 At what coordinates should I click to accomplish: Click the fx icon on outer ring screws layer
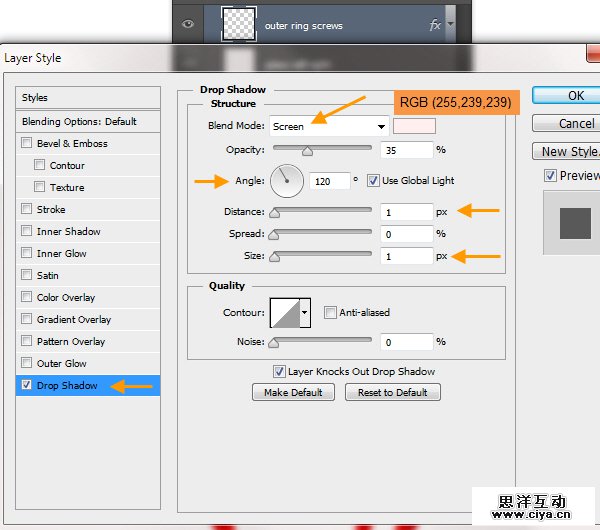click(435, 25)
